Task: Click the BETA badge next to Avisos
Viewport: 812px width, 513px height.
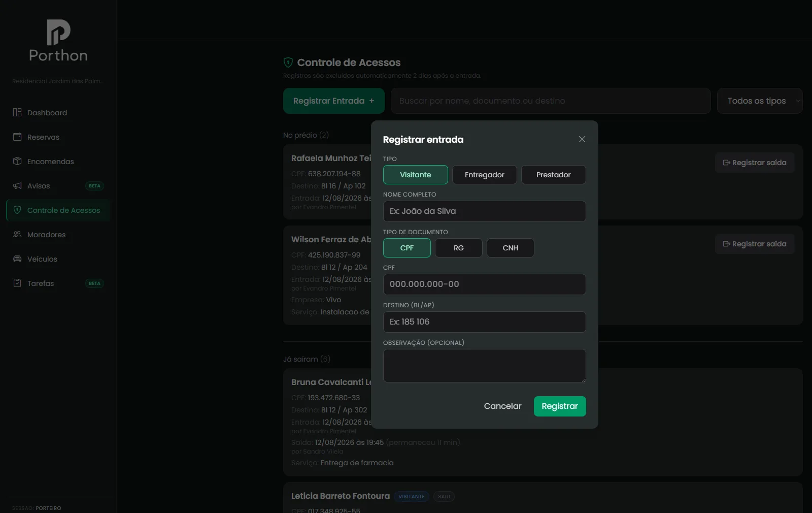Action: (94, 186)
